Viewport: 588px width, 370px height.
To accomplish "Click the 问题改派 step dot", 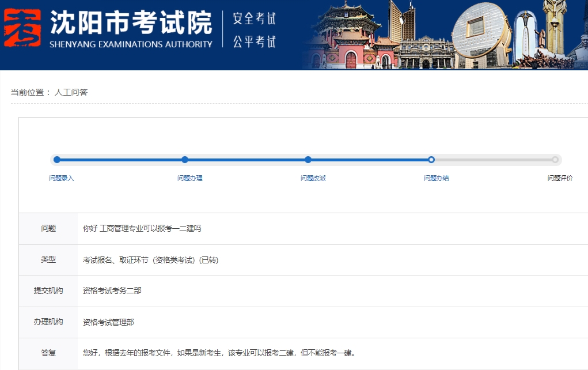I will [308, 160].
